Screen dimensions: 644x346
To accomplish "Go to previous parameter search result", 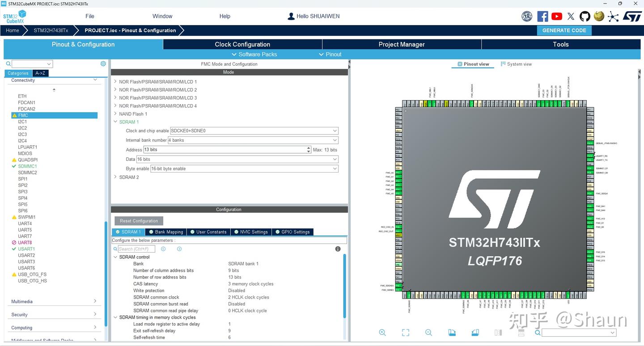I will [163, 249].
